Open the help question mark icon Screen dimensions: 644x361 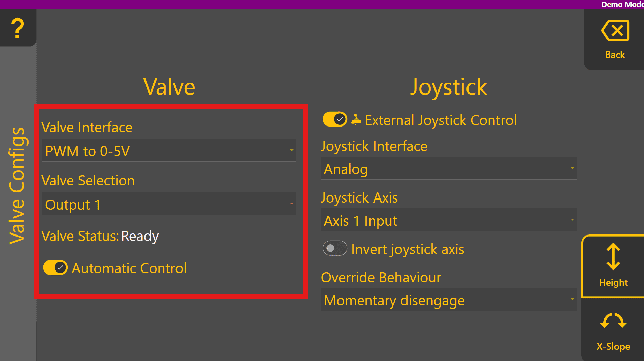(18, 28)
